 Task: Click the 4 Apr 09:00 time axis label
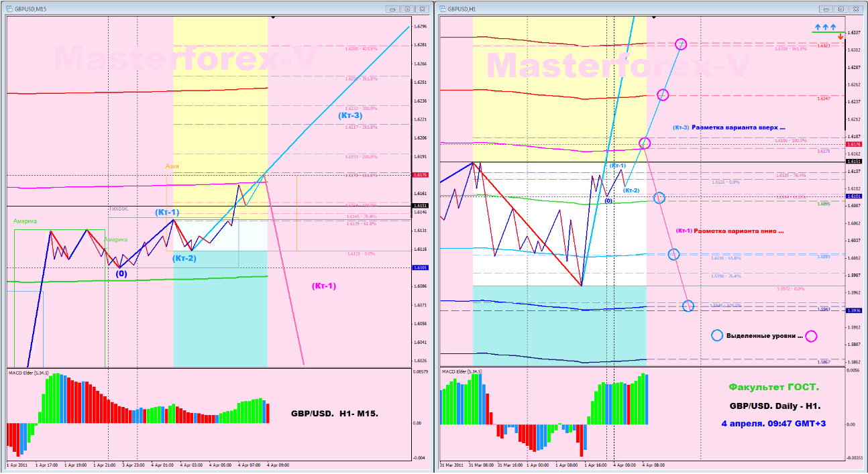279,465
